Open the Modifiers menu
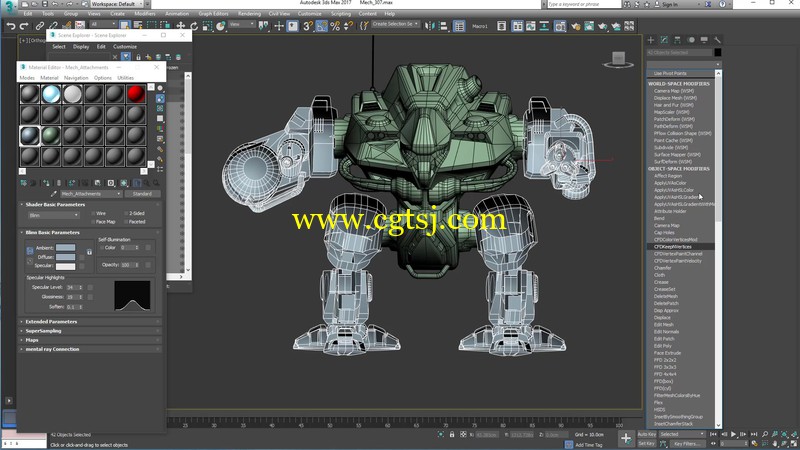Image resolution: width=800 pixels, height=450 pixels. pos(144,14)
